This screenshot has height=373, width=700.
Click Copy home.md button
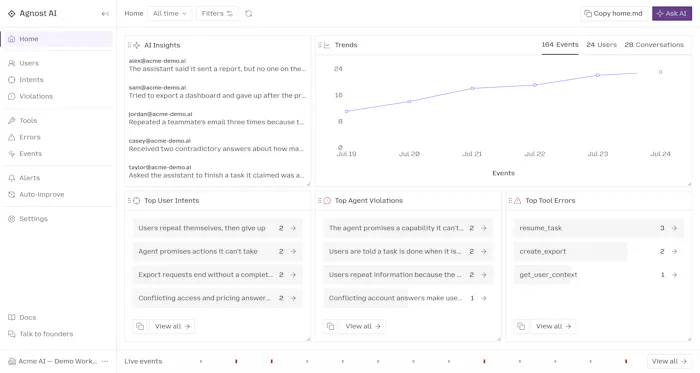pyautogui.click(x=614, y=13)
